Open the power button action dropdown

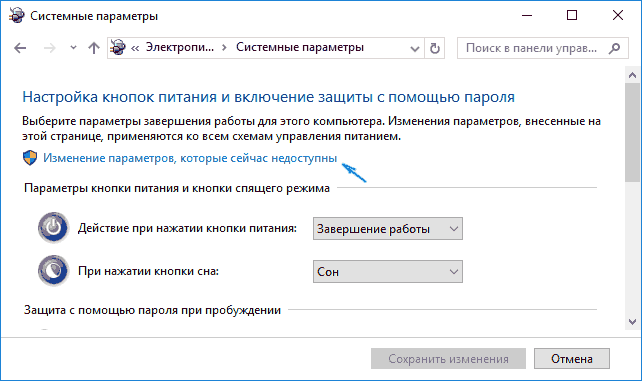pyautogui.click(x=388, y=229)
